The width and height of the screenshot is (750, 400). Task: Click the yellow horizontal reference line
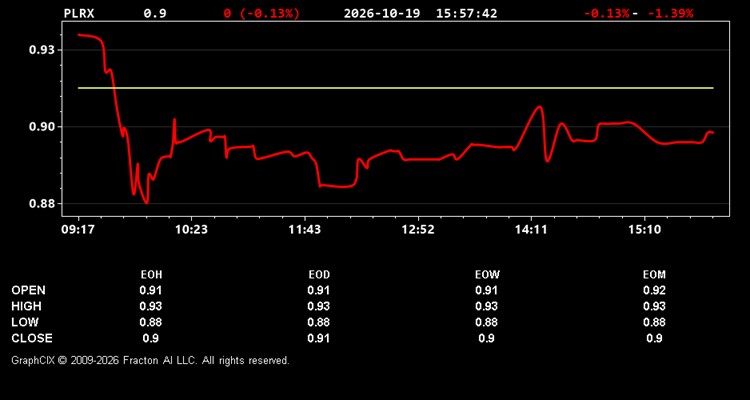point(396,88)
